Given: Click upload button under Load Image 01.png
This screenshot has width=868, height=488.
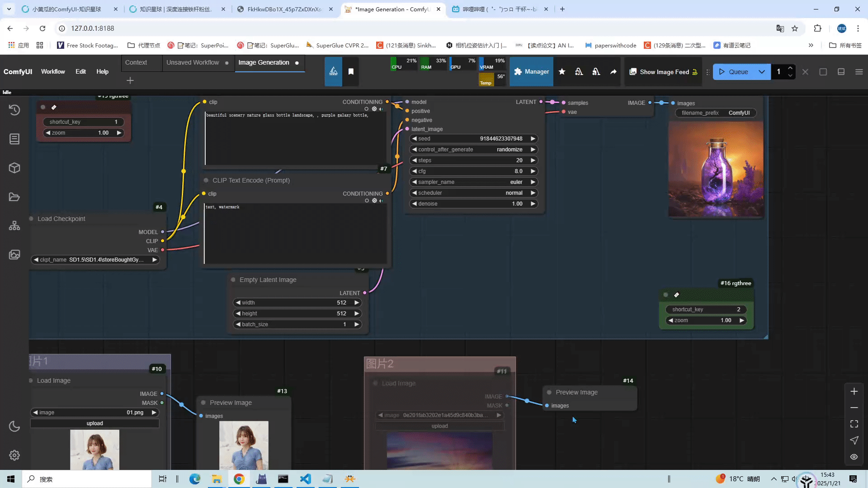Looking at the screenshot, I should [x=94, y=423].
